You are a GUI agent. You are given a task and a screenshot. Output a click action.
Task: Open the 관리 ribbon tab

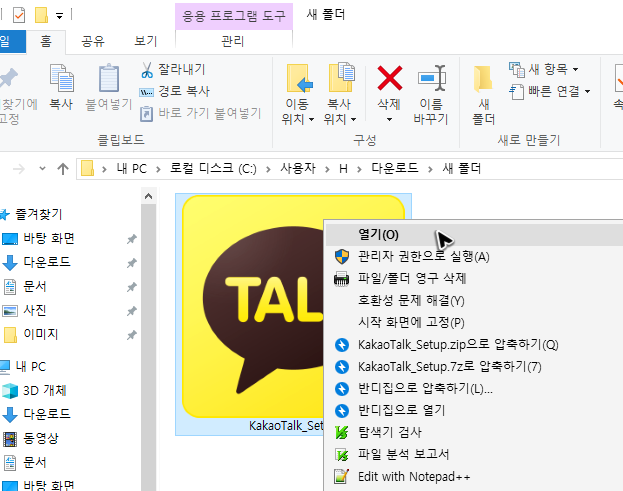coord(233,41)
